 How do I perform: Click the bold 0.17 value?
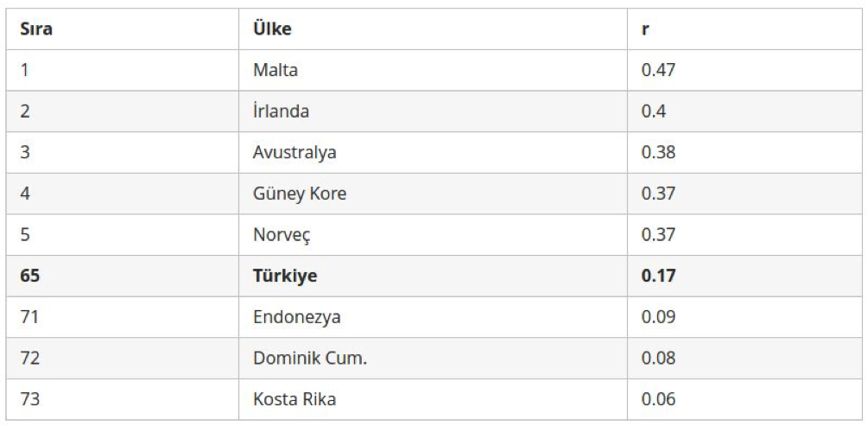click(659, 276)
